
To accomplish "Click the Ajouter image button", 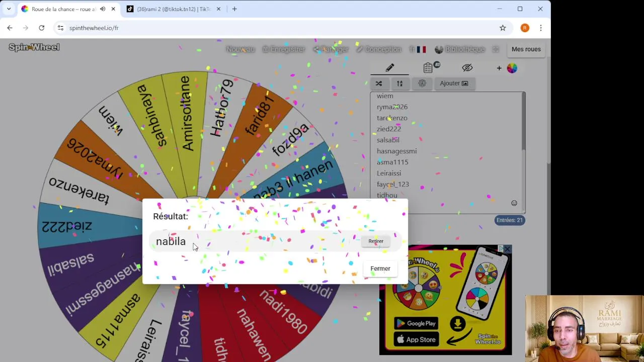I will pos(454,83).
